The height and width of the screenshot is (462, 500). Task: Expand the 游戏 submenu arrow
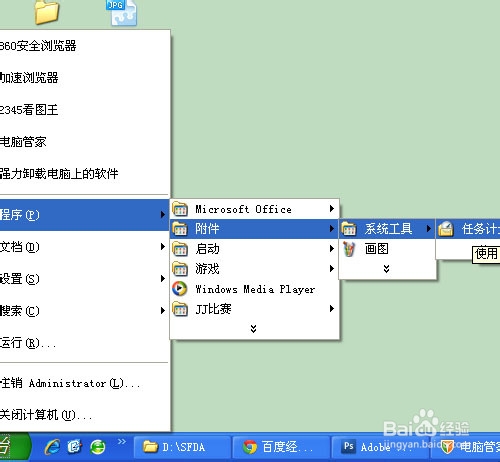pyautogui.click(x=331, y=268)
